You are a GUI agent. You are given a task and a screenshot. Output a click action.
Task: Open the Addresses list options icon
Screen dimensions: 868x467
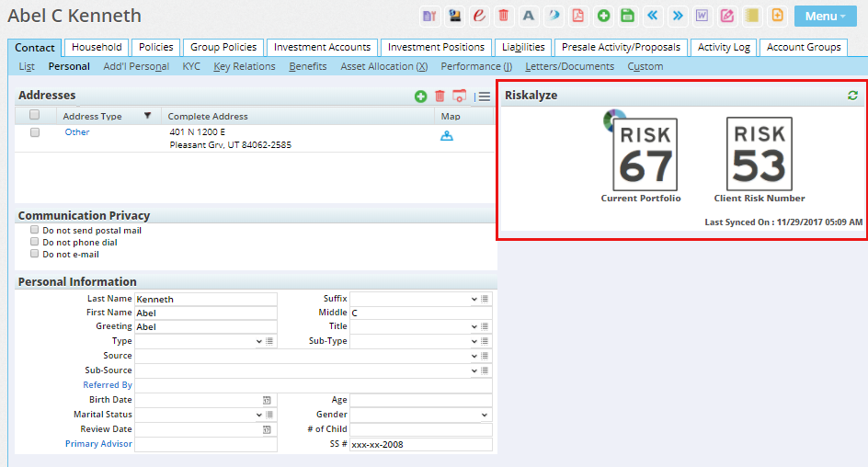pyautogui.click(x=484, y=97)
